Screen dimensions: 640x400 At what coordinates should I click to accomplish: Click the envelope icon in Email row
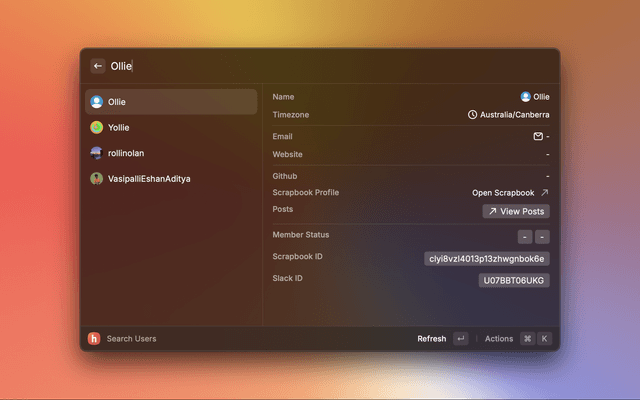538,136
